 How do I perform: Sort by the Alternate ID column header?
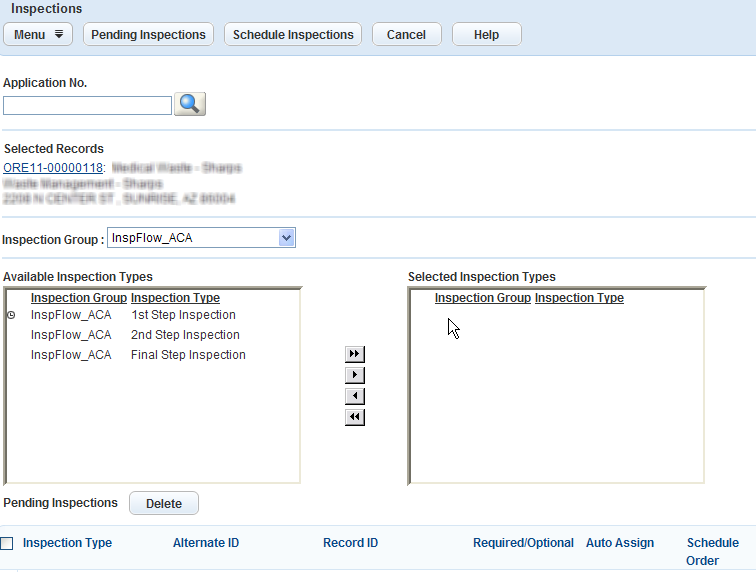coord(206,543)
